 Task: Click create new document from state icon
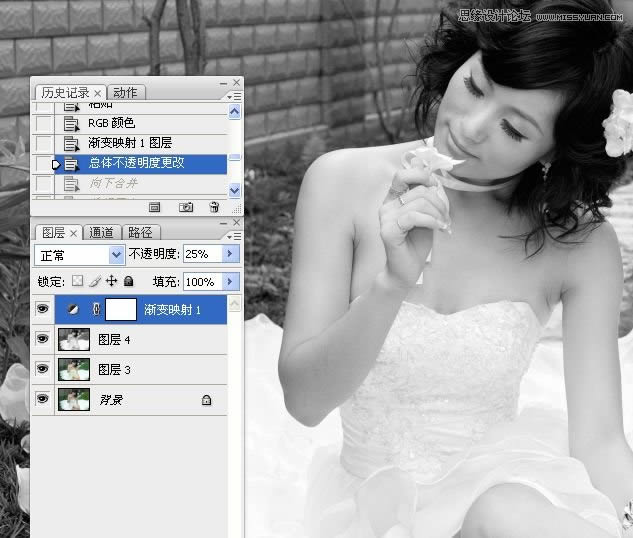tap(155, 207)
